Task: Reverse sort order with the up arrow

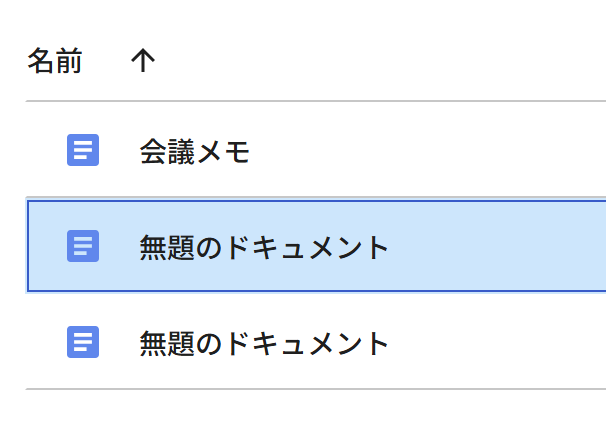Action: (x=143, y=60)
